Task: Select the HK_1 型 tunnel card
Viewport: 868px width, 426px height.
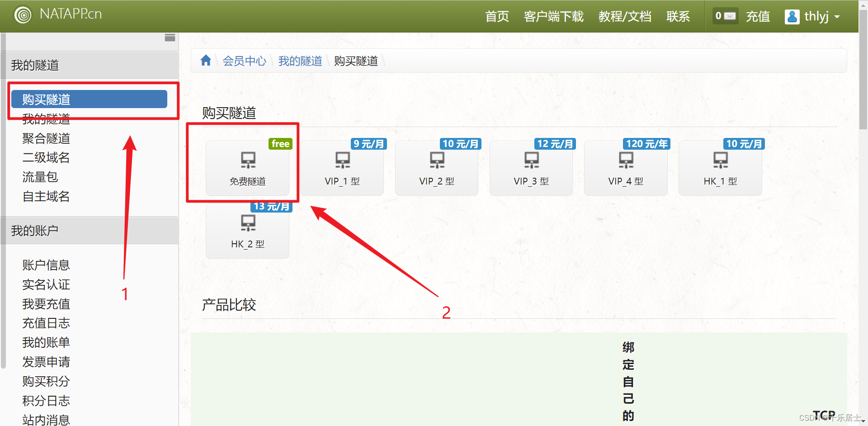Action: click(720, 168)
